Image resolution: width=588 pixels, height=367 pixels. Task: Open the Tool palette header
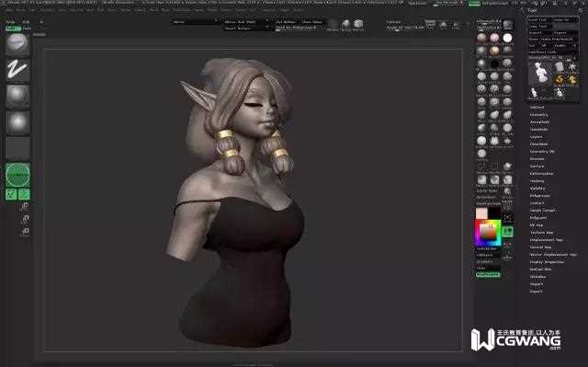click(x=533, y=10)
